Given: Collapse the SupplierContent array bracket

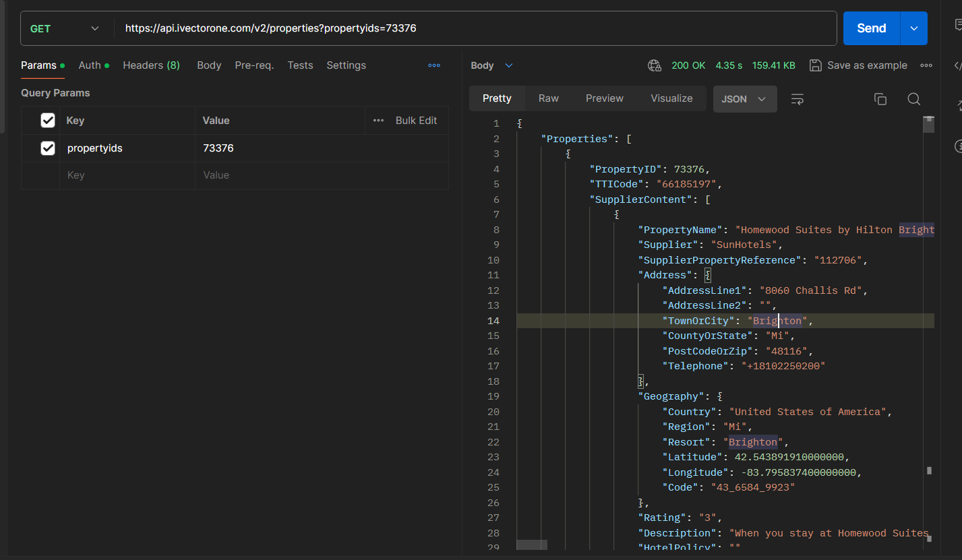Looking at the screenshot, I should (708, 199).
